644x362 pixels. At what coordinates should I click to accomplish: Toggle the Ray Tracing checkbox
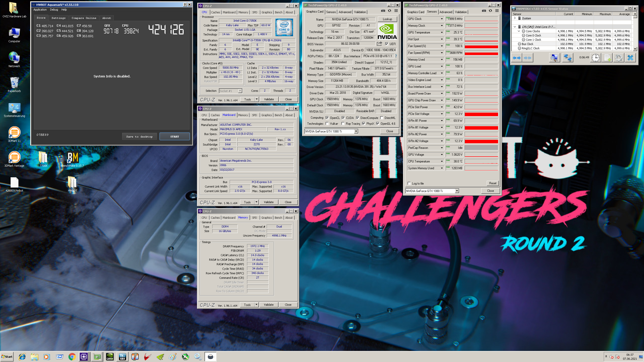pos(343,123)
